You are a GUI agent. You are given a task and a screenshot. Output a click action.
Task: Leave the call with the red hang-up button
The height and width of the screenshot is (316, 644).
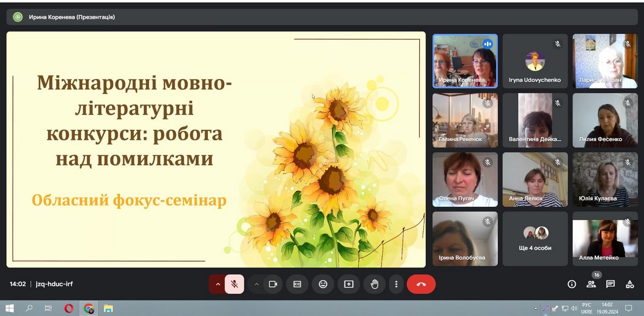pos(421,284)
